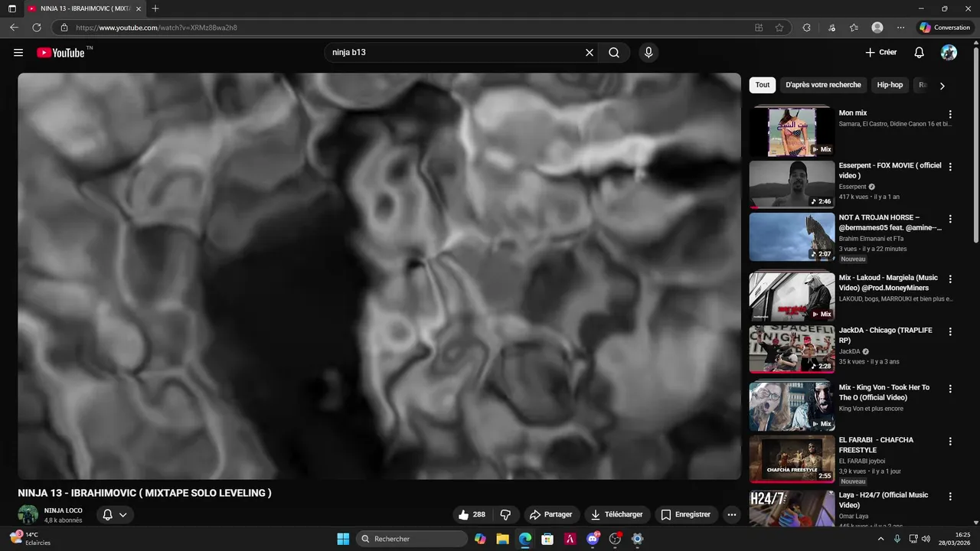Click the Partager button
The width and height of the screenshot is (980, 551).
551,515
